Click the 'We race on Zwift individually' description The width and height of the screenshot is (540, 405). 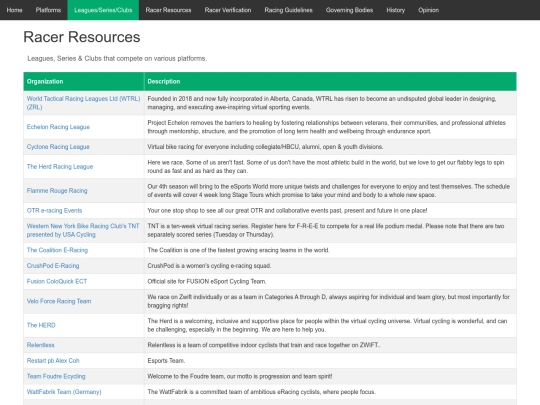coord(329,301)
